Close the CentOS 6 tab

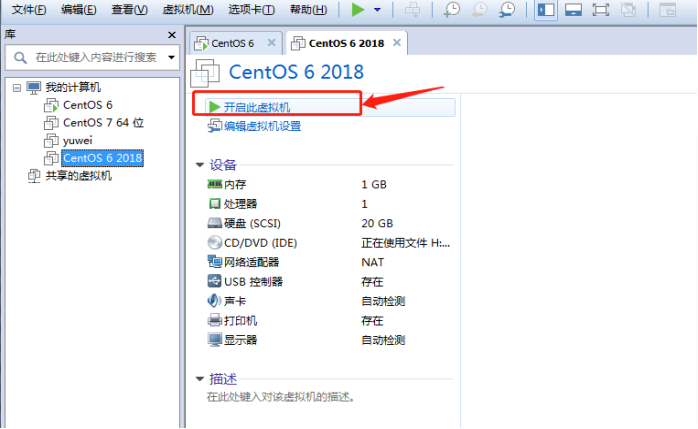click(271, 43)
